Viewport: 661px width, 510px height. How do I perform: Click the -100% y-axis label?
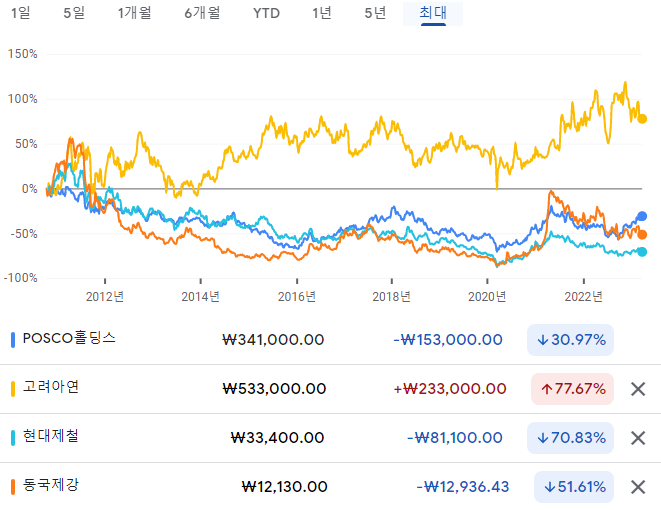[x=21, y=278]
